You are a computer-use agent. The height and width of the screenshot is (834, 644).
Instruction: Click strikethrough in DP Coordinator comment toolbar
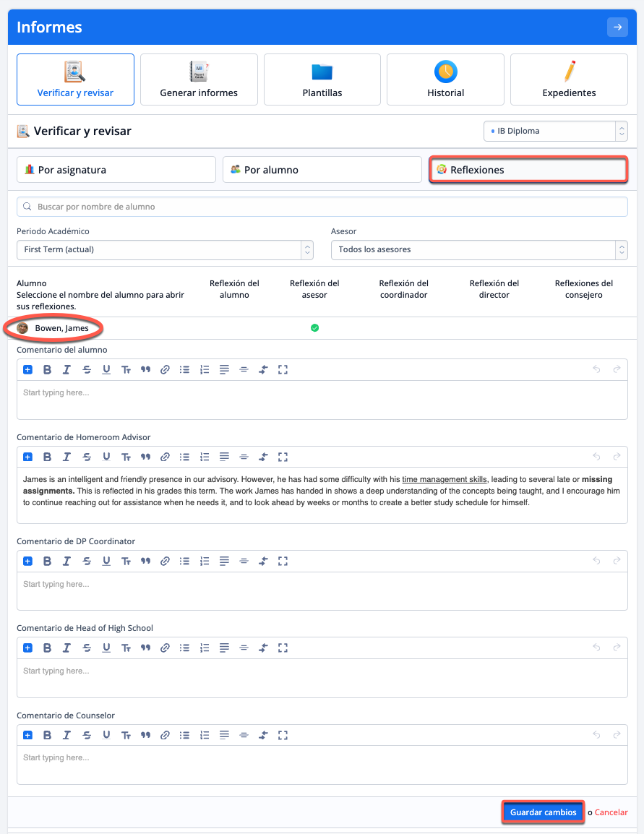[87, 561]
